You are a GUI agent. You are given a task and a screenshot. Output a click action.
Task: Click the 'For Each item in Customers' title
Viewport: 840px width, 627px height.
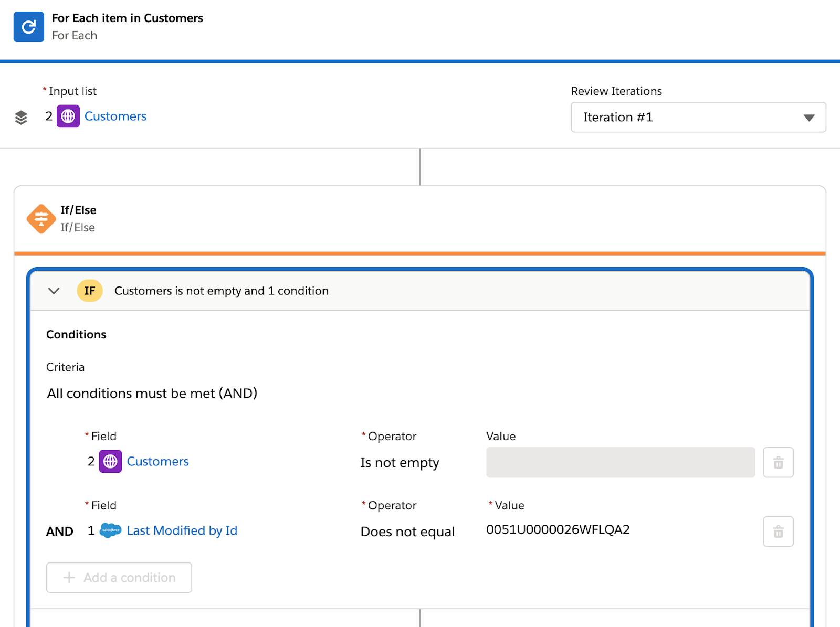(x=128, y=18)
